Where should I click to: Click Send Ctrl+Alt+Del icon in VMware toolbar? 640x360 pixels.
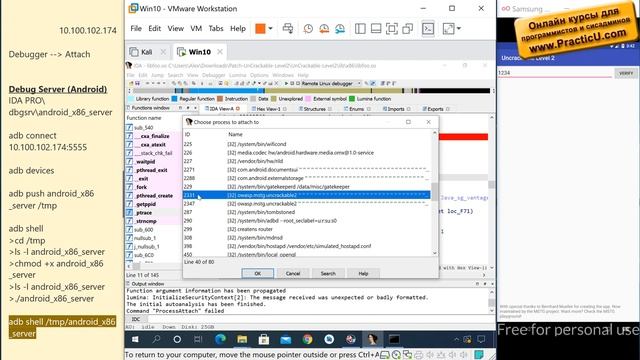point(288,29)
